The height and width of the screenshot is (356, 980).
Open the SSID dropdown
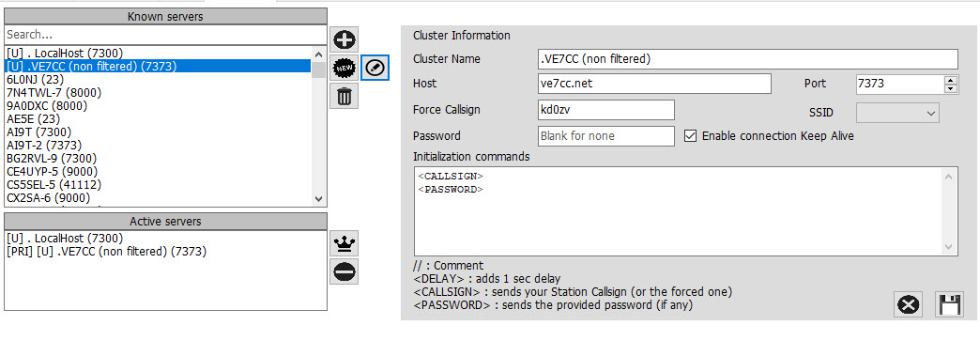897,113
